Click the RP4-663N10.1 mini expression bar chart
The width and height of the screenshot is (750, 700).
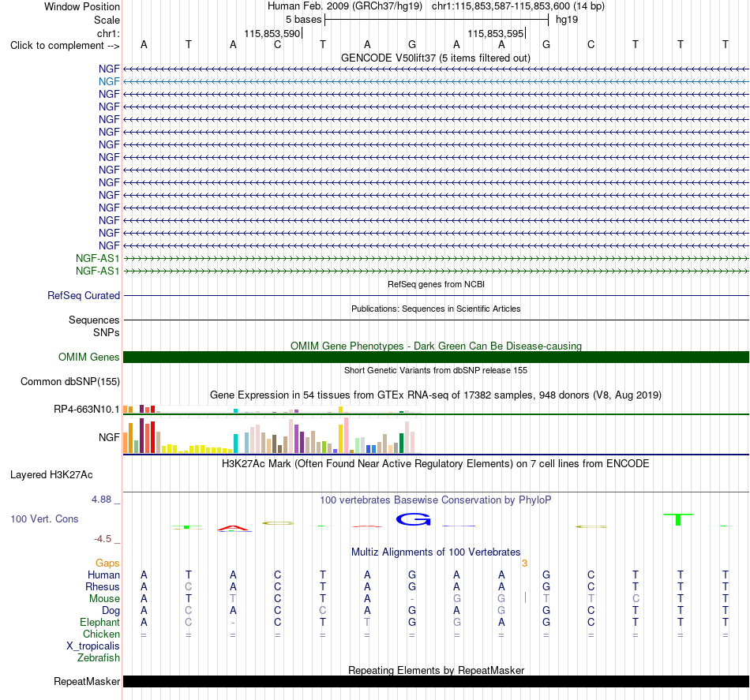pyautogui.click(x=272, y=410)
